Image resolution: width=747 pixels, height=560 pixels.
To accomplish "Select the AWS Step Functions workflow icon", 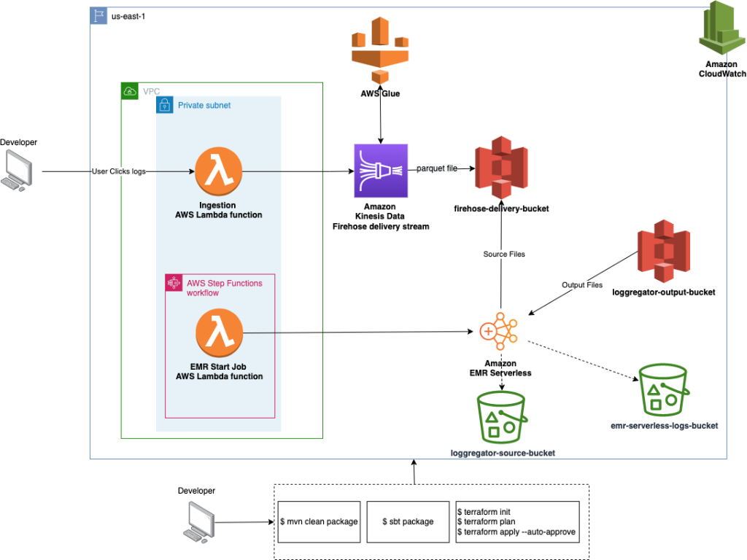I will pos(174,282).
